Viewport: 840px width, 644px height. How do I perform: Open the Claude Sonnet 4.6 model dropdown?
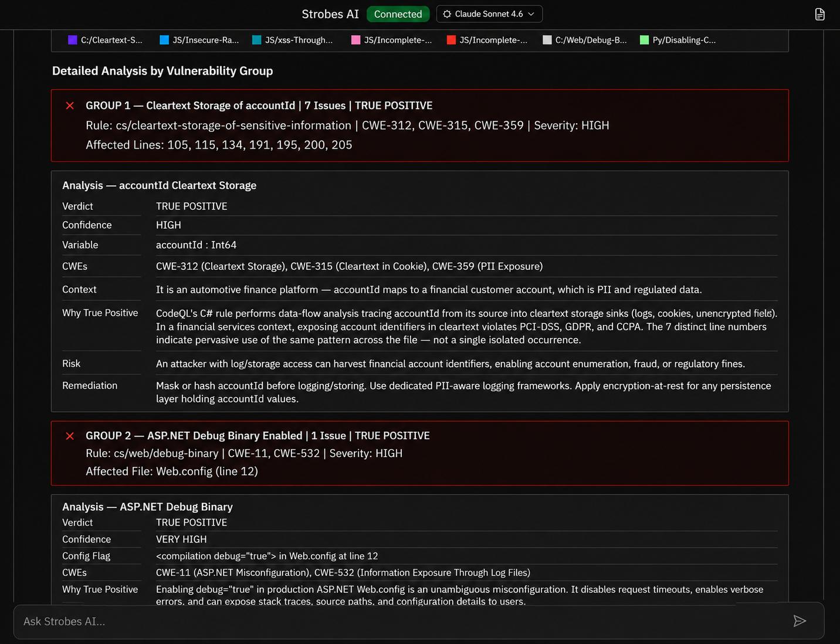pos(489,14)
